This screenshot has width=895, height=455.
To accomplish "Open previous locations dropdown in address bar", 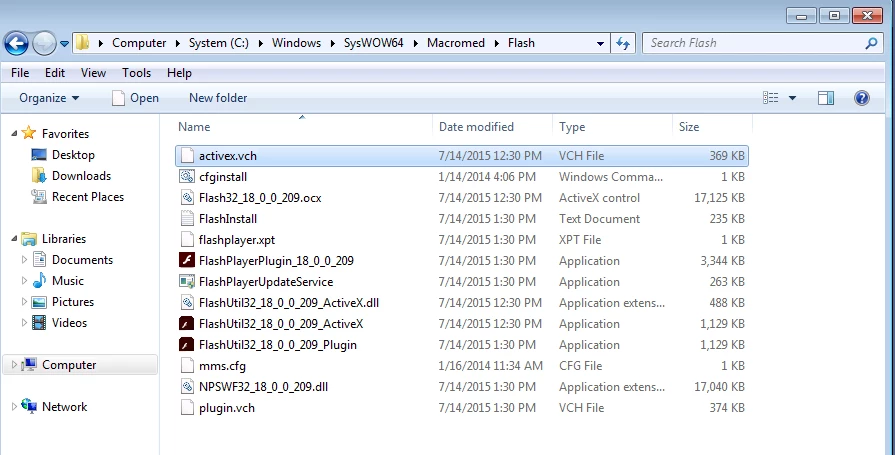I will pos(600,43).
